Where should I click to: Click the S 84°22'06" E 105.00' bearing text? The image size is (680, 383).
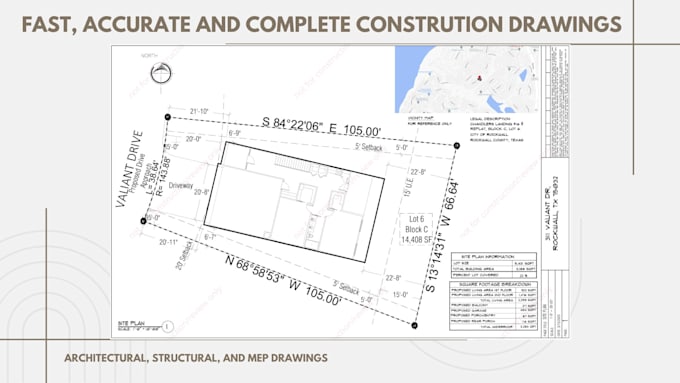321,126
